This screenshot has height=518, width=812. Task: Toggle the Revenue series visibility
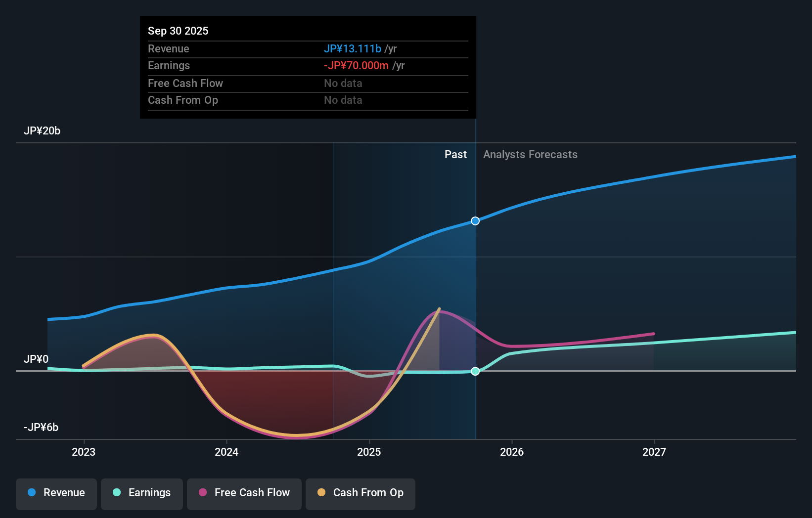click(56, 493)
